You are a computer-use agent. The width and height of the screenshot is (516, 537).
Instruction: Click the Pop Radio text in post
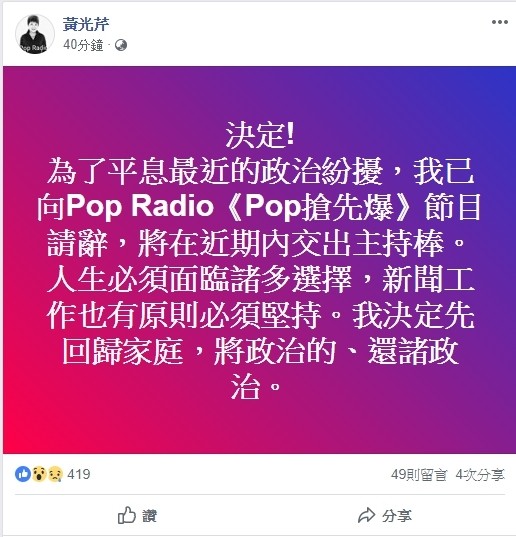[x=140, y=207]
